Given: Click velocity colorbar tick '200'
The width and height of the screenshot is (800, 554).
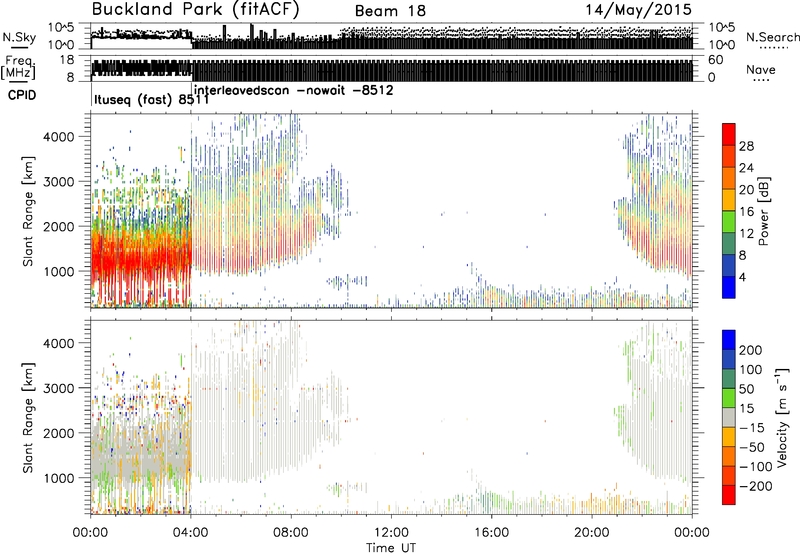Looking at the screenshot, I should tap(751, 350).
